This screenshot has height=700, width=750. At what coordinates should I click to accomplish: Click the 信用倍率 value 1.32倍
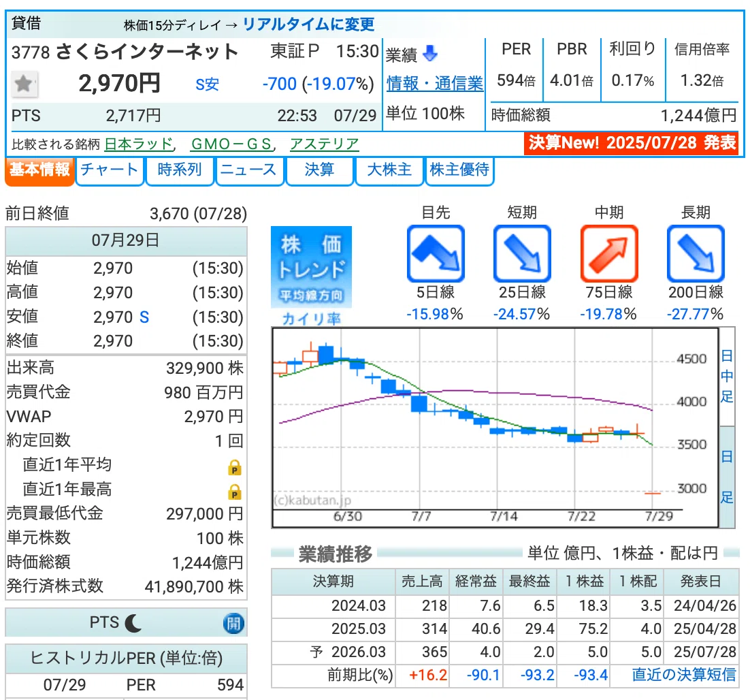(x=702, y=80)
